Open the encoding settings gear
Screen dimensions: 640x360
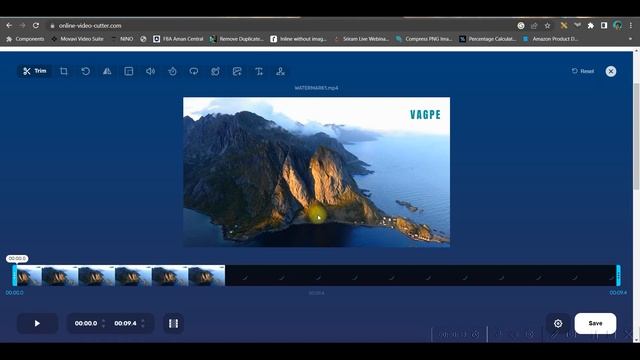coord(558,323)
